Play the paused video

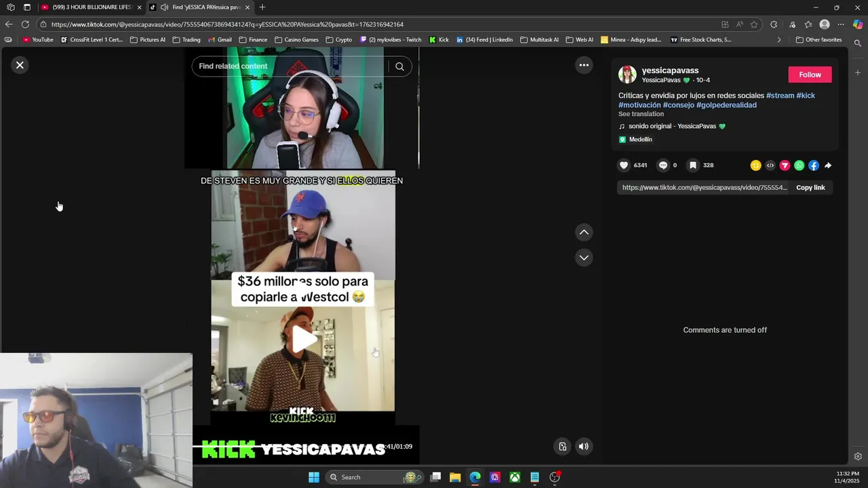coord(304,340)
